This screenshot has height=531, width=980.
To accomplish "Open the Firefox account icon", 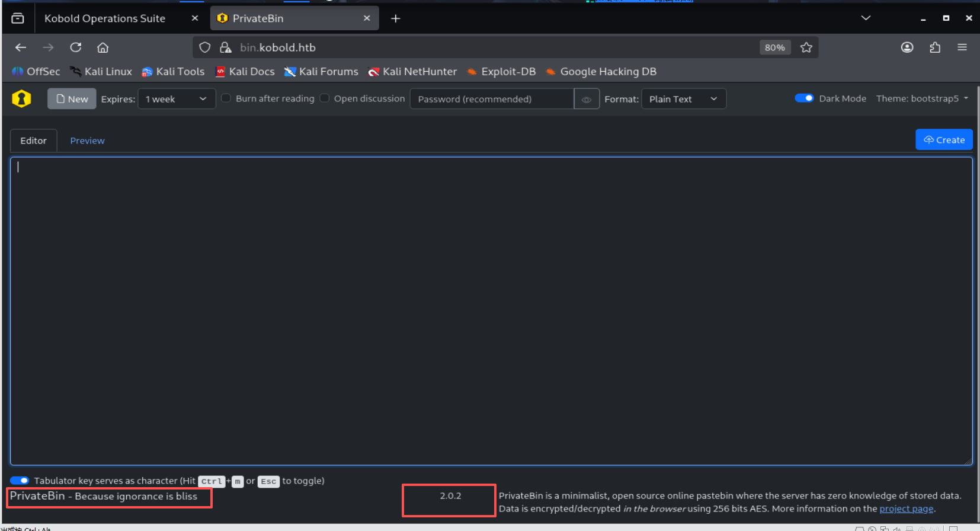I will click(x=907, y=47).
